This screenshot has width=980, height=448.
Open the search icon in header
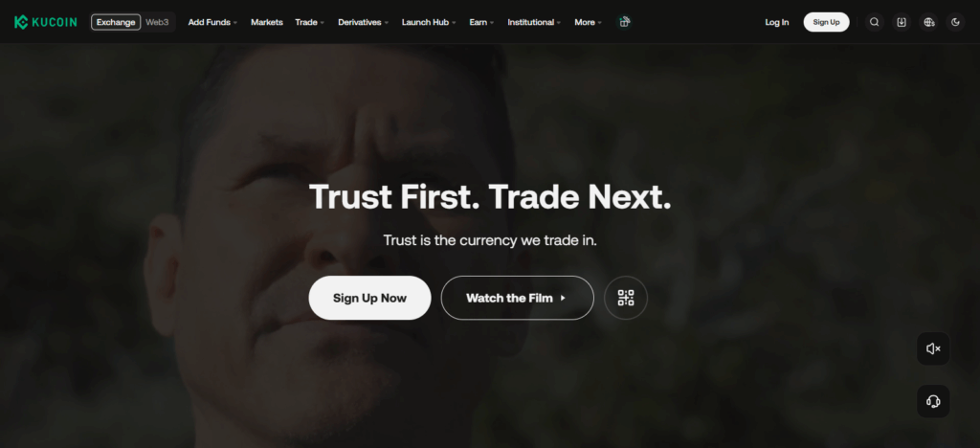875,22
